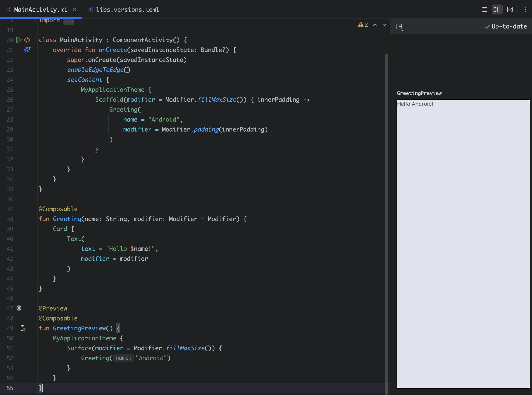
Task: Click the MainActivity class name
Action: (81, 40)
